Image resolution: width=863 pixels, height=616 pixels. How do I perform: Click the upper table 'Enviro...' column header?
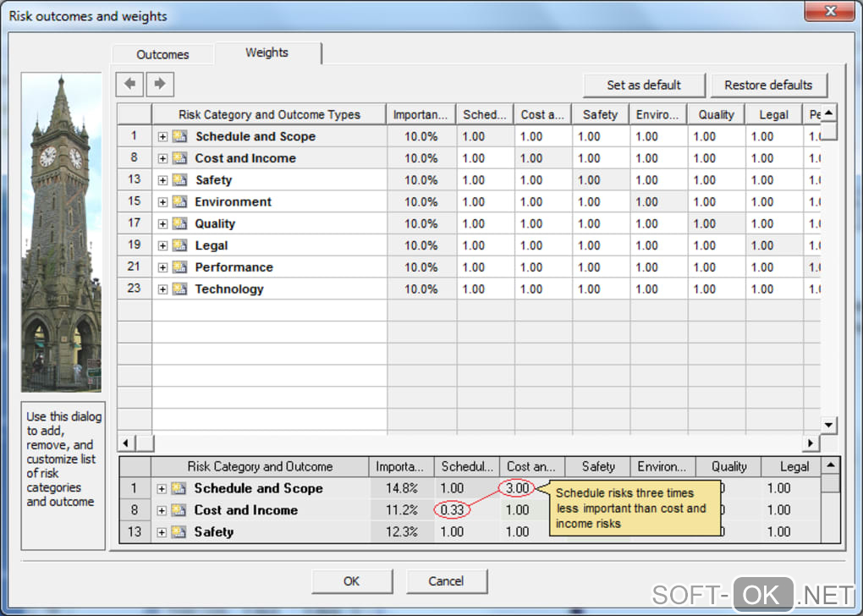tap(658, 114)
